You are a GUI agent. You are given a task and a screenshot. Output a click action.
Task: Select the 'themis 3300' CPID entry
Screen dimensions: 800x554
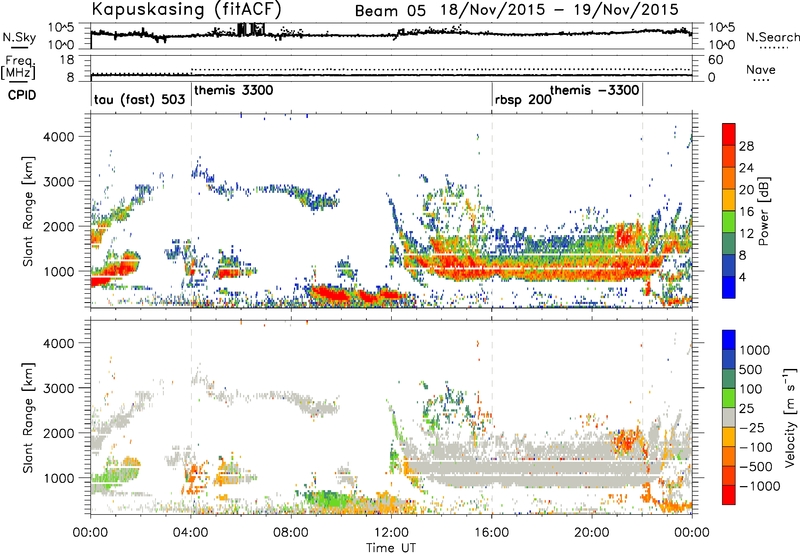[x=234, y=90]
